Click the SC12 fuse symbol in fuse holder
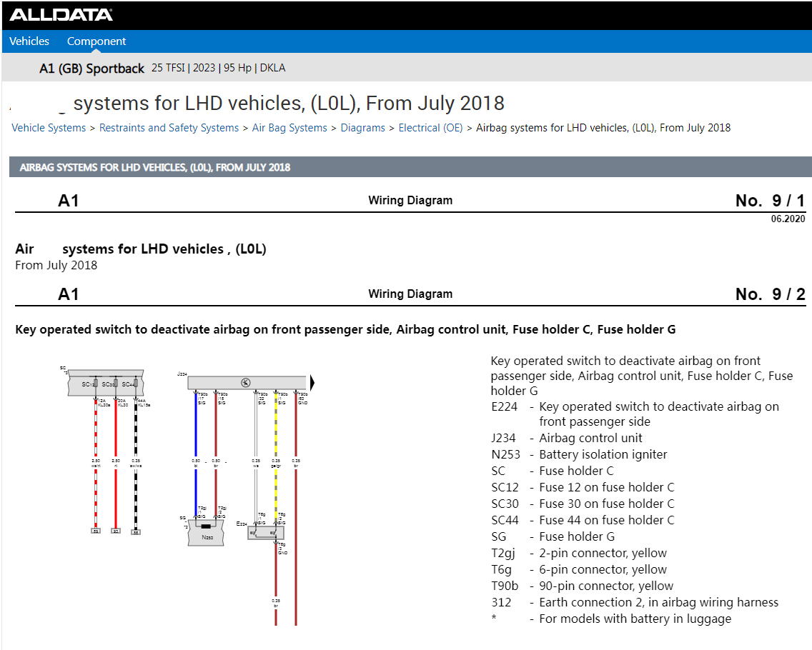The image size is (812, 650). click(95, 383)
